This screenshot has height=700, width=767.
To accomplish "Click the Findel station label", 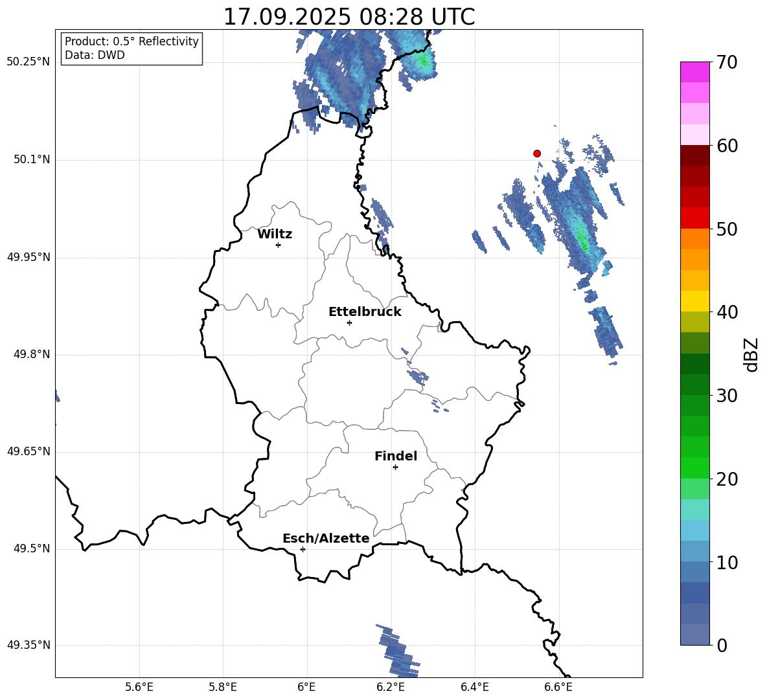I will (x=396, y=456).
